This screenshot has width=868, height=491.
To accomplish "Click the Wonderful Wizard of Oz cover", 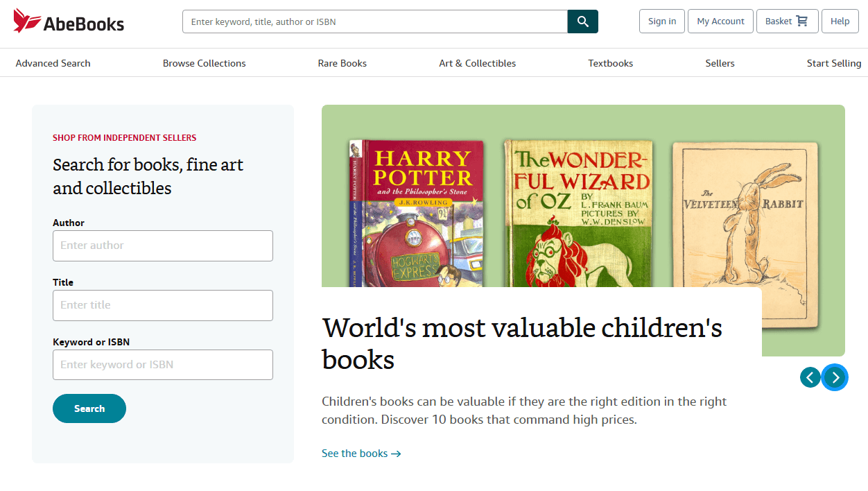I will point(578,212).
